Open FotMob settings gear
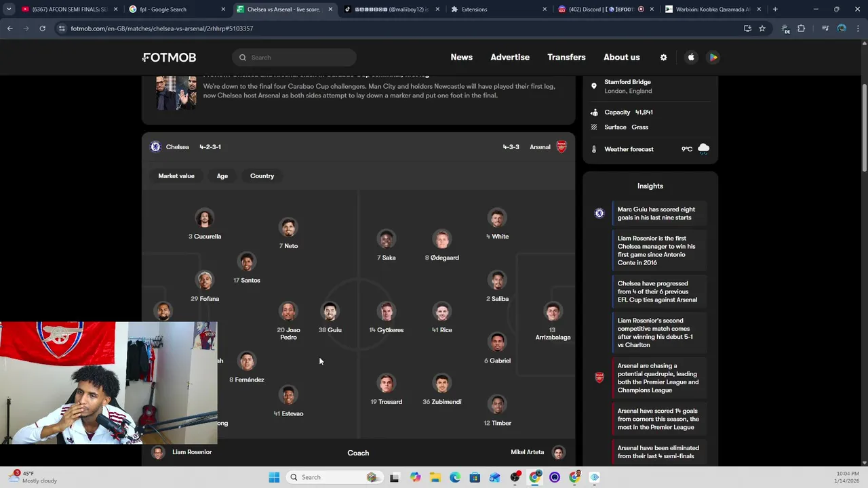 (x=663, y=58)
